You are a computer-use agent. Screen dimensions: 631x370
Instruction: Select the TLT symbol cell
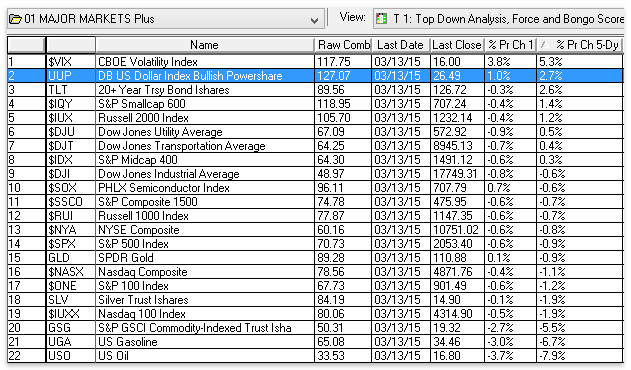[71, 90]
